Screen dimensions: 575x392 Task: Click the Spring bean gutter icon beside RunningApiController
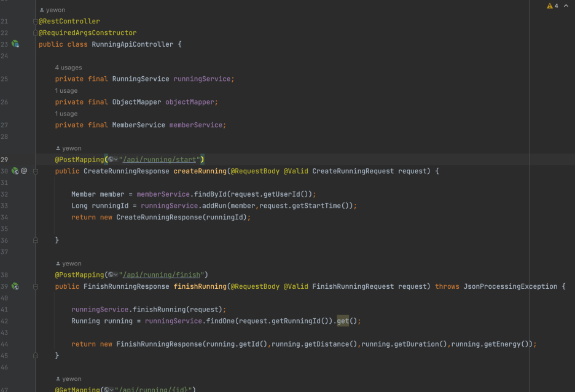coord(15,44)
